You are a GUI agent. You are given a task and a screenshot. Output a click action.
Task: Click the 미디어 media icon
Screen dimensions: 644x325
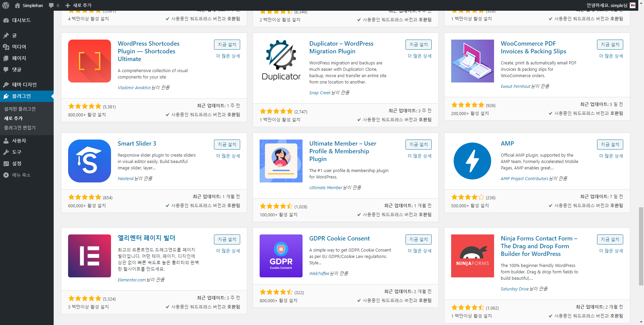(6, 47)
